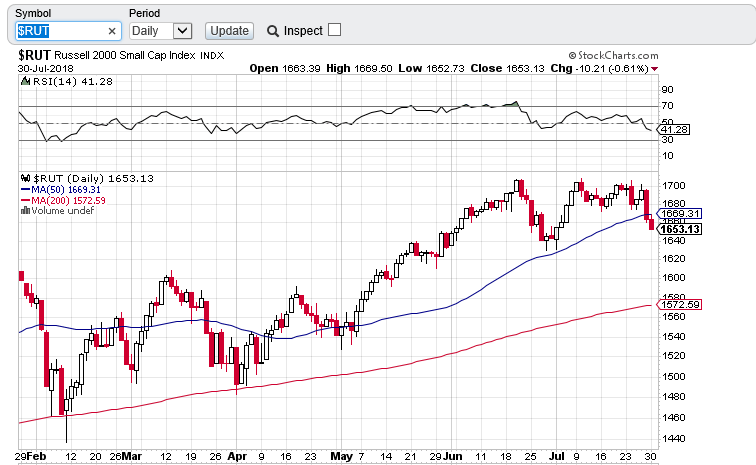Screen dimensions: 756x465
Task: Click the blue 1669.31 price tag
Action: pos(679,214)
